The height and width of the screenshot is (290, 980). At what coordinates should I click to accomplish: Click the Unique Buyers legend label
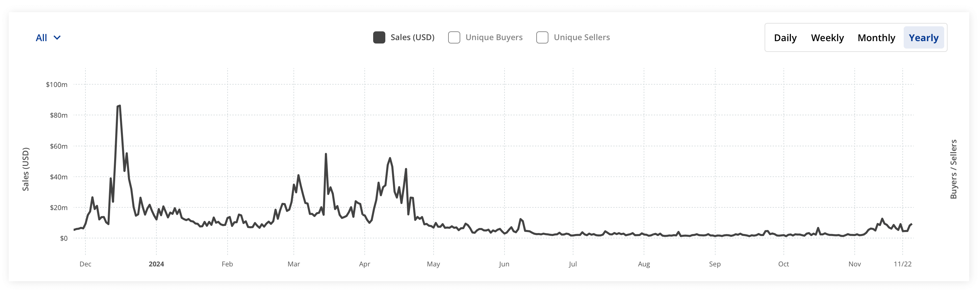point(494,37)
